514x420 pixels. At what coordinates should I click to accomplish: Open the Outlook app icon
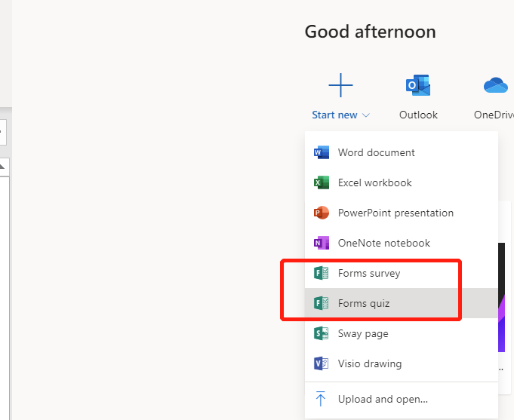point(418,85)
